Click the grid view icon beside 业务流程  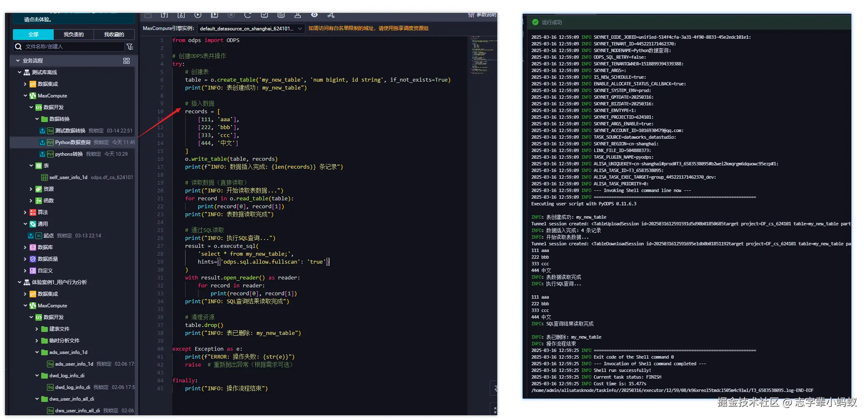(x=126, y=61)
